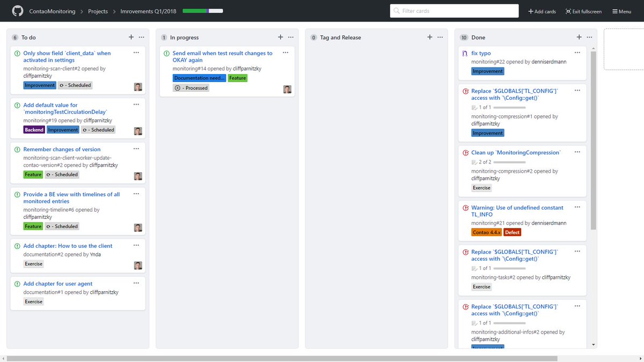Click the Done column vertical scrollbar
This screenshot has width=644, height=362.
click(594, 141)
